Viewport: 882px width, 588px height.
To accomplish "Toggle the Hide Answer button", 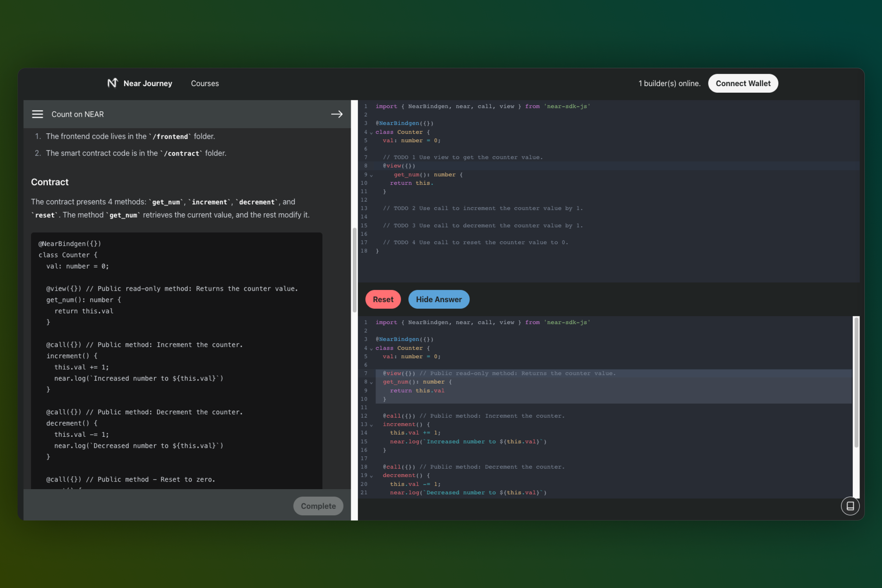I will click(x=438, y=299).
